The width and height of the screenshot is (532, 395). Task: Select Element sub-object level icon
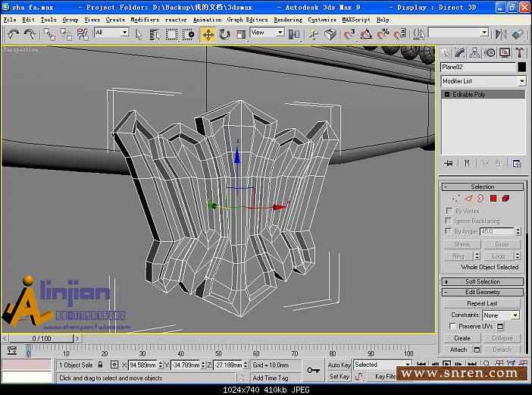[505, 199]
